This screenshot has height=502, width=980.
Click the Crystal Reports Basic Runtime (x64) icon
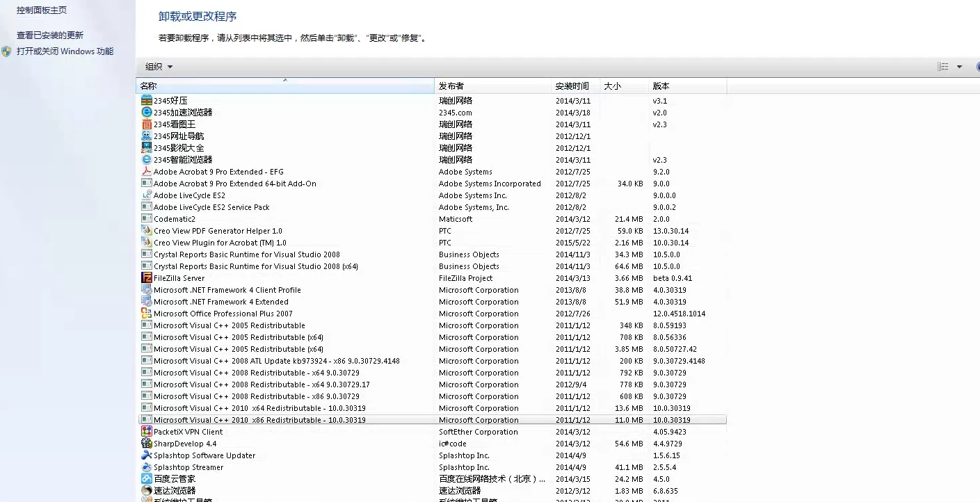[147, 266]
